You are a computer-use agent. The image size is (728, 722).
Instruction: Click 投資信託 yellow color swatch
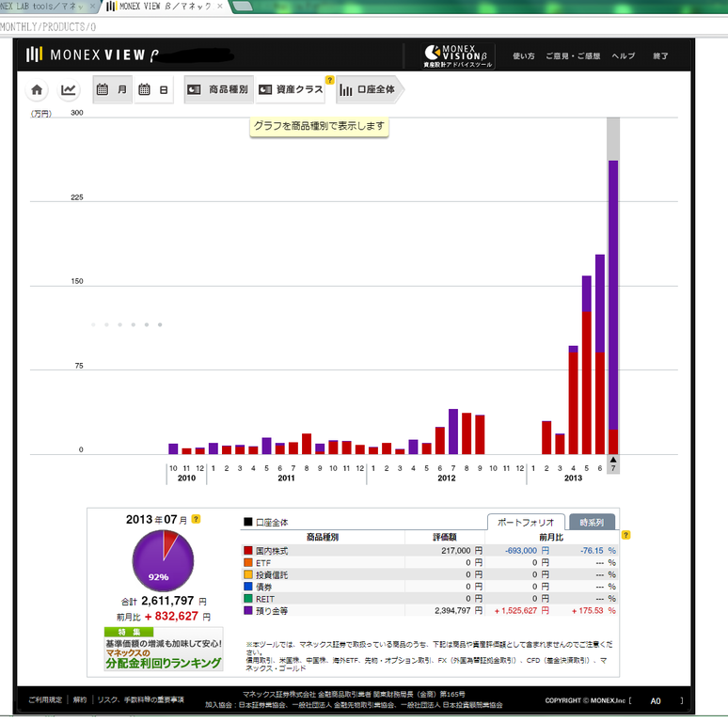pos(248,575)
